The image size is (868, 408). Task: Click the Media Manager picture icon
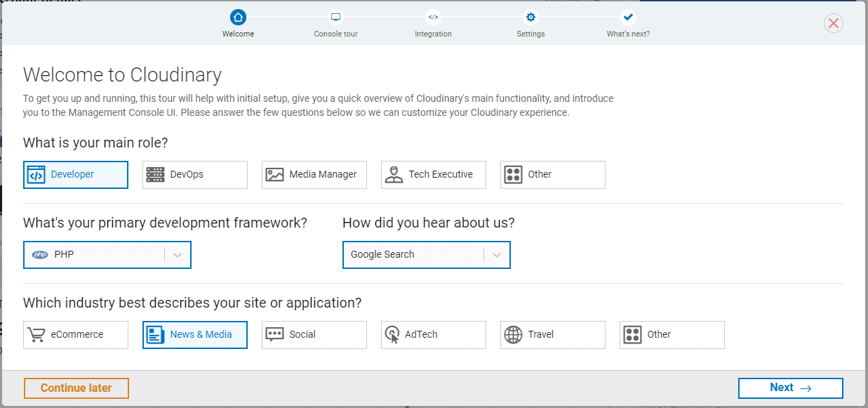coord(274,175)
